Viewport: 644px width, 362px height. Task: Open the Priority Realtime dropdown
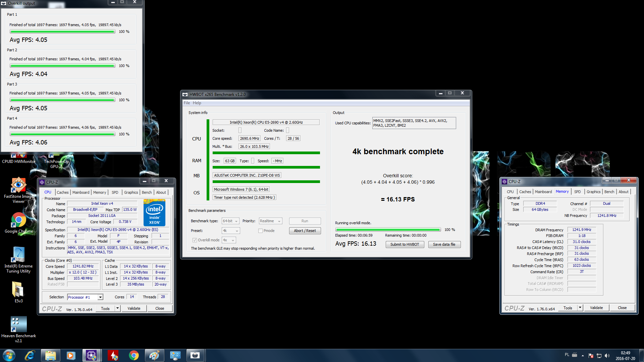pyautogui.click(x=270, y=221)
